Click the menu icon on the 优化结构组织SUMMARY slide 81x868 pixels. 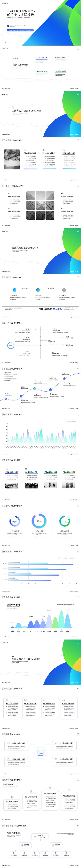78,826
